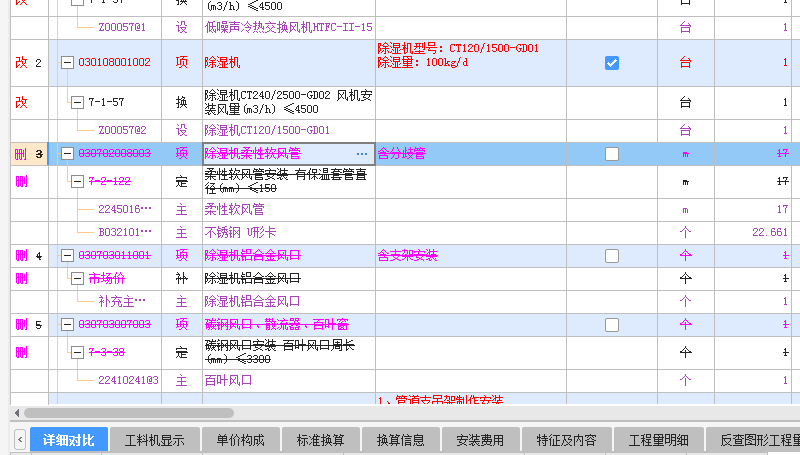This screenshot has width=800, height=455.
Task: Select code cell 2241024103
Action: pyautogui.click(x=105, y=381)
